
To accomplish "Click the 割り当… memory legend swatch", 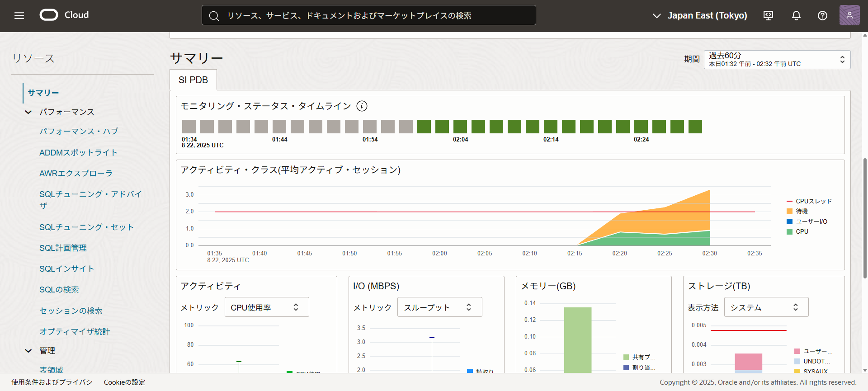I will pos(626,367).
